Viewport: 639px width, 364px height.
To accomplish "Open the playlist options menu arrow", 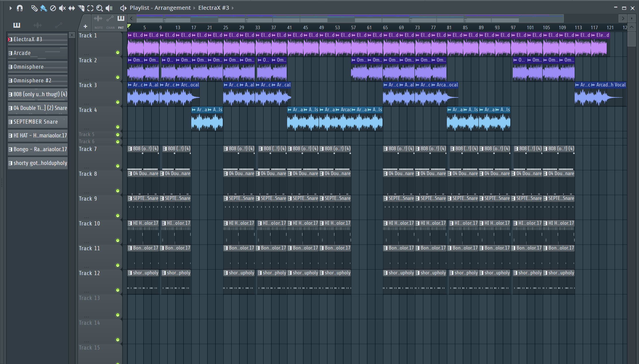I will pyautogui.click(x=10, y=8).
